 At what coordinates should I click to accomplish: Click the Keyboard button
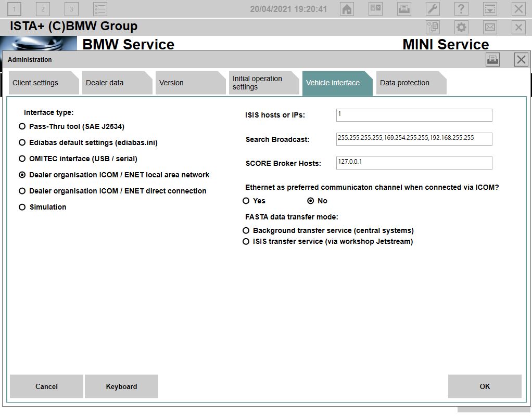tap(121, 386)
